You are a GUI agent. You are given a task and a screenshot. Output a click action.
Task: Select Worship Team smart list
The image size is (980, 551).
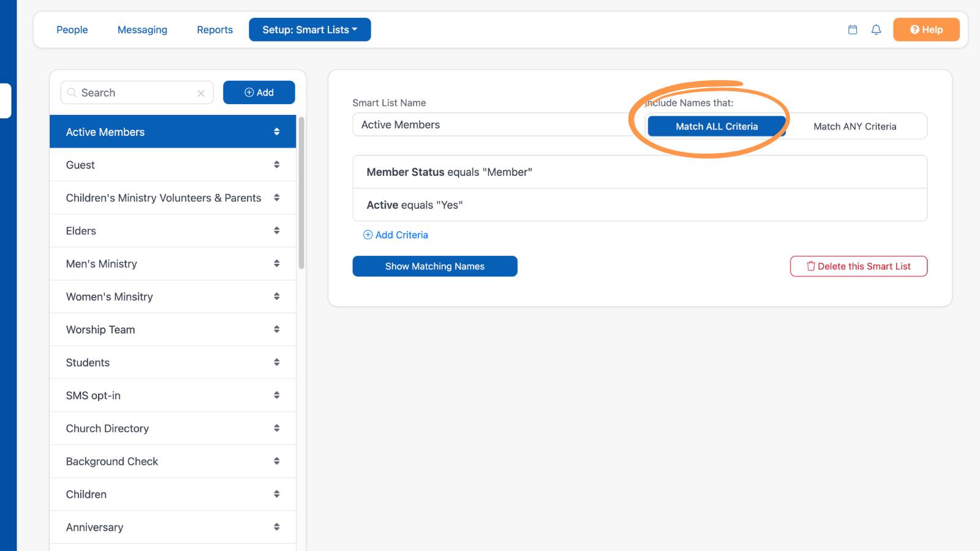173,329
